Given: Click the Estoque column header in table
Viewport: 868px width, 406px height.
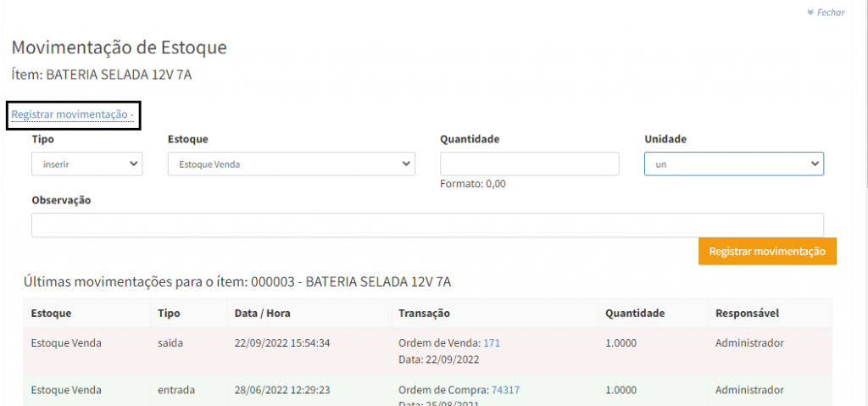Looking at the screenshot, I should pyautogui.click(x=51, y=314).
